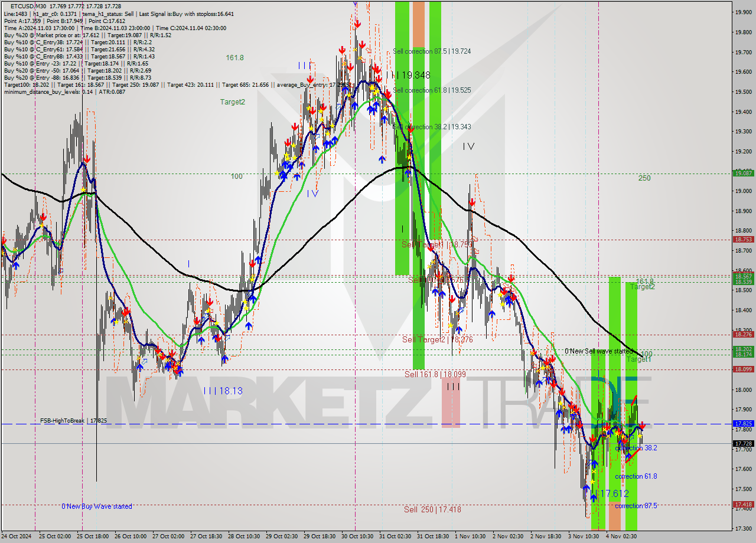Click the green '250' Fibonacci label
The image size is (756, 543).
click(x=644, y=178)
